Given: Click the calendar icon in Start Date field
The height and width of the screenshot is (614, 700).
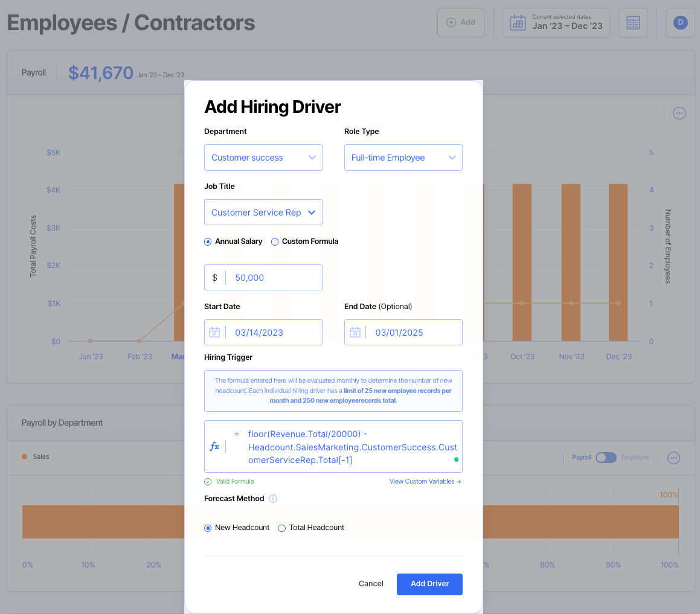Looking at the screenshot, I should point(214,332).
